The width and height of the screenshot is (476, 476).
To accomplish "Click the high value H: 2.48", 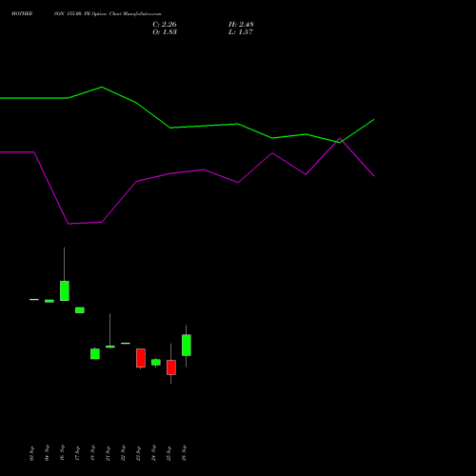I will (241, 25).
